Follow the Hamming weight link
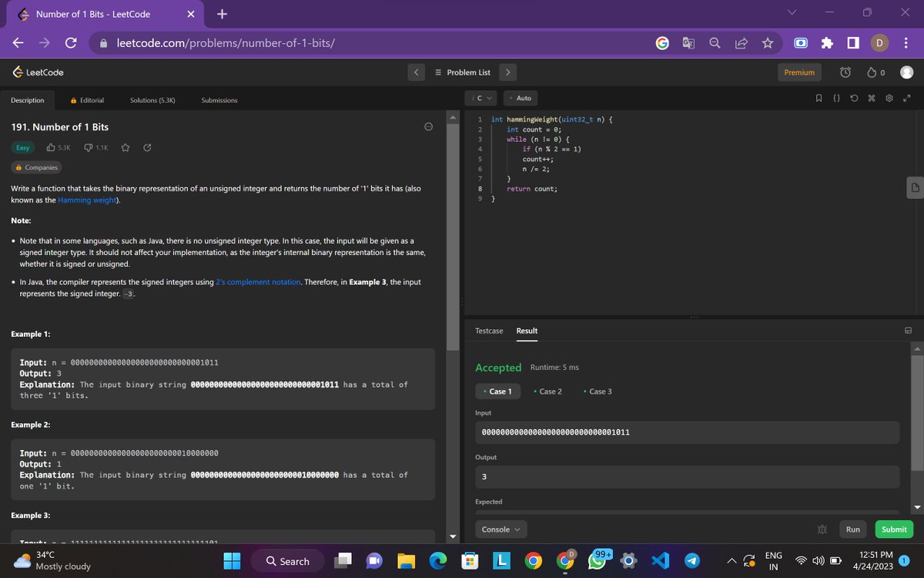This screenshot has height=578, width=924. [87, 200]
